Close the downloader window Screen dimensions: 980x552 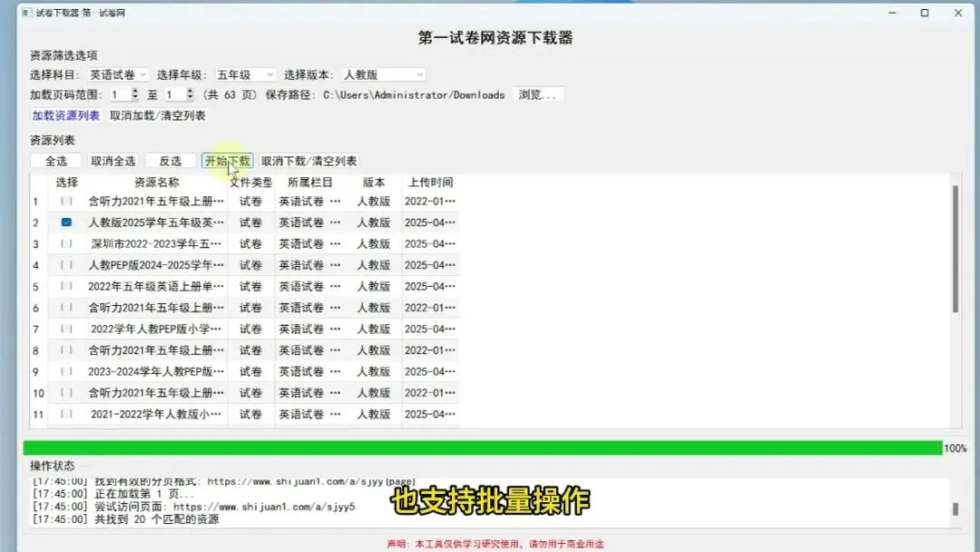coord(958,13)
